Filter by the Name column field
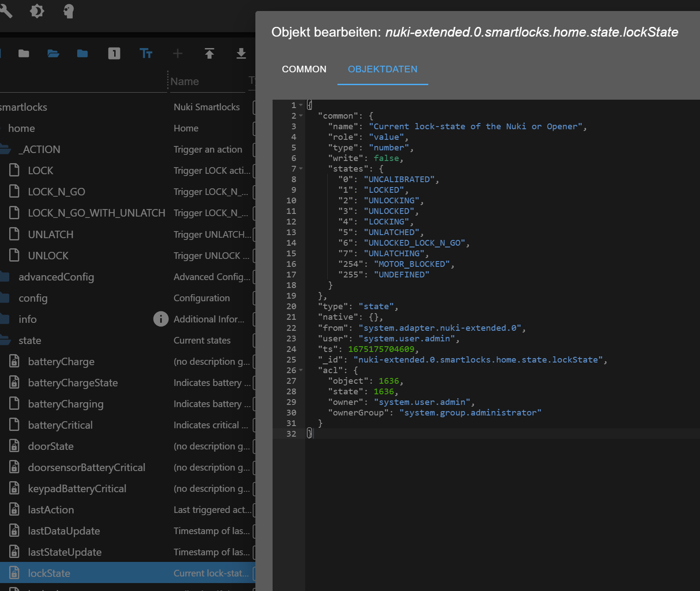The image size is (700, 591). pos(206,82)
